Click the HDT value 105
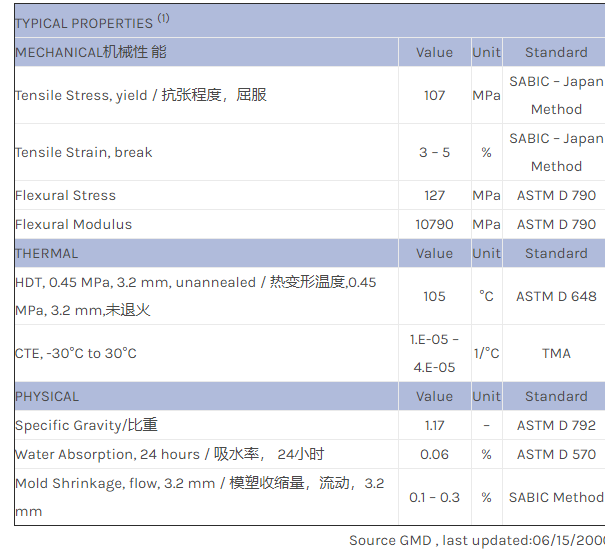The width and height of the screenshot is (605, 554). coord(434,296)
